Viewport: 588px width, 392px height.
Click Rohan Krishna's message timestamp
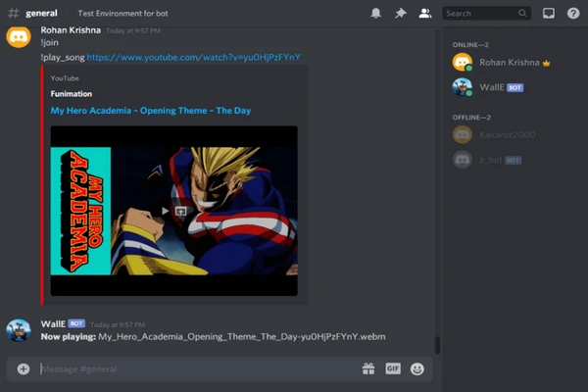tap(133, 30)
